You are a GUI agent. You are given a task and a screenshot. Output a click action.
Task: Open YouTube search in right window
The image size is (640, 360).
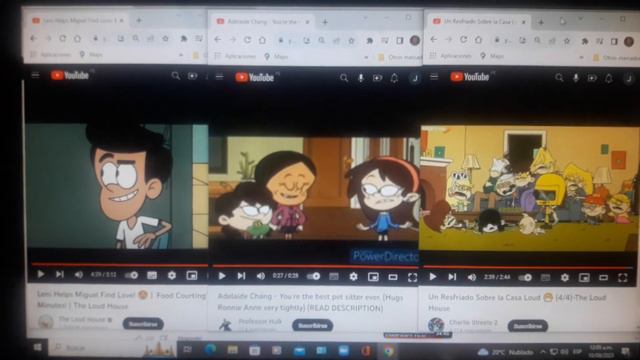[559, 78]
